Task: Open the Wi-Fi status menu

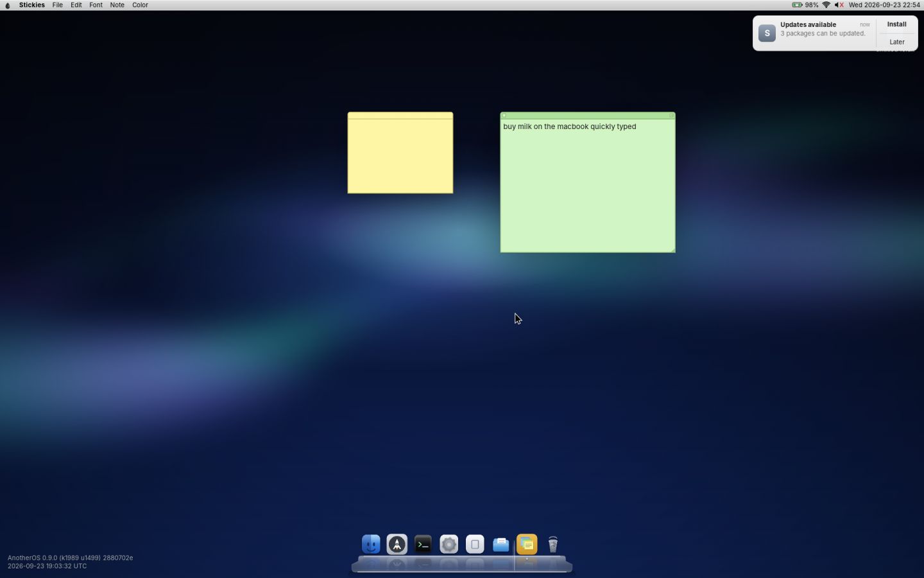Action: [x=826, y=4]
